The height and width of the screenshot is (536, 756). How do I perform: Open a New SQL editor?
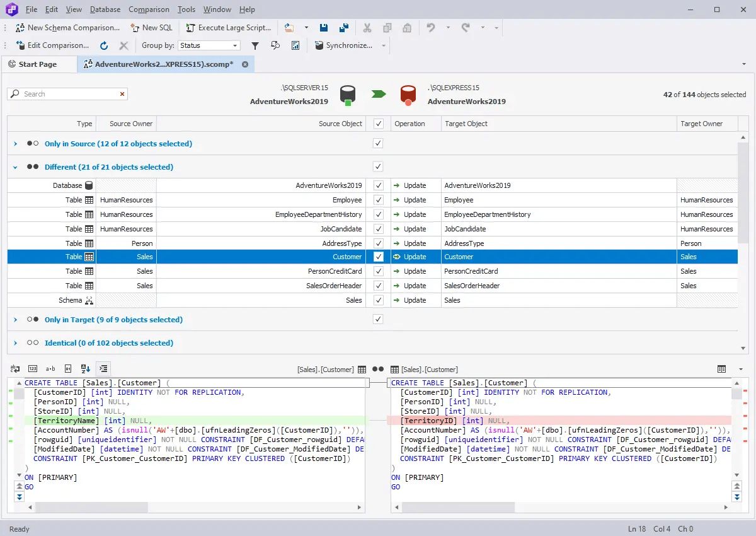pos(151,28)
